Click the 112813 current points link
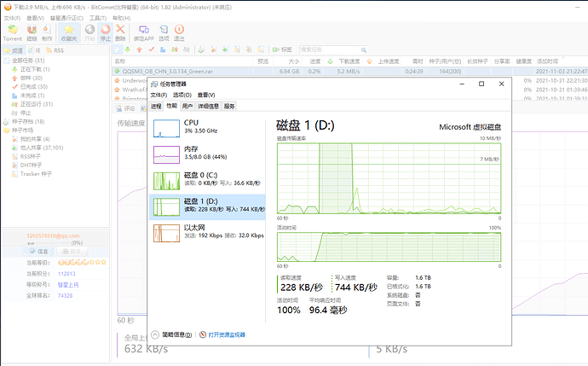The image size is (588, 366). point(66,274)
